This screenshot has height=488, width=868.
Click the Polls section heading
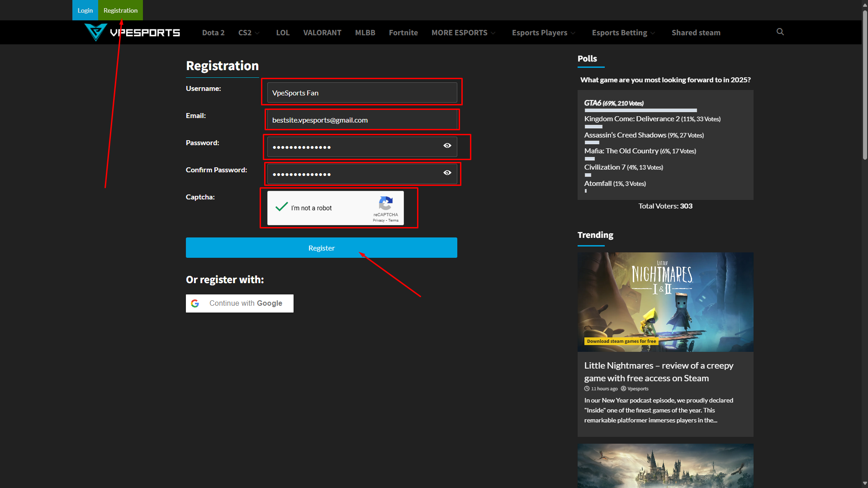click(x=587, y=59)
